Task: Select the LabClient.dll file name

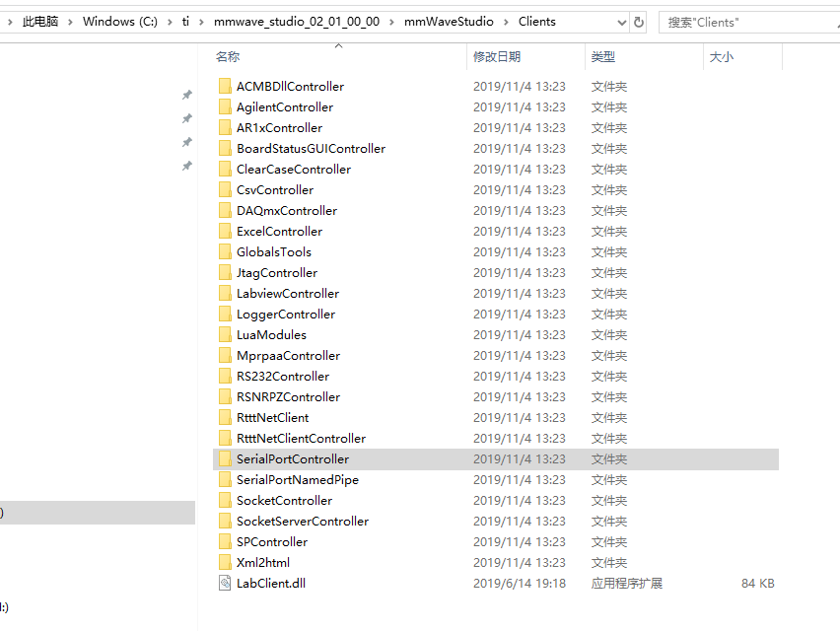Action: pos(271,584)
